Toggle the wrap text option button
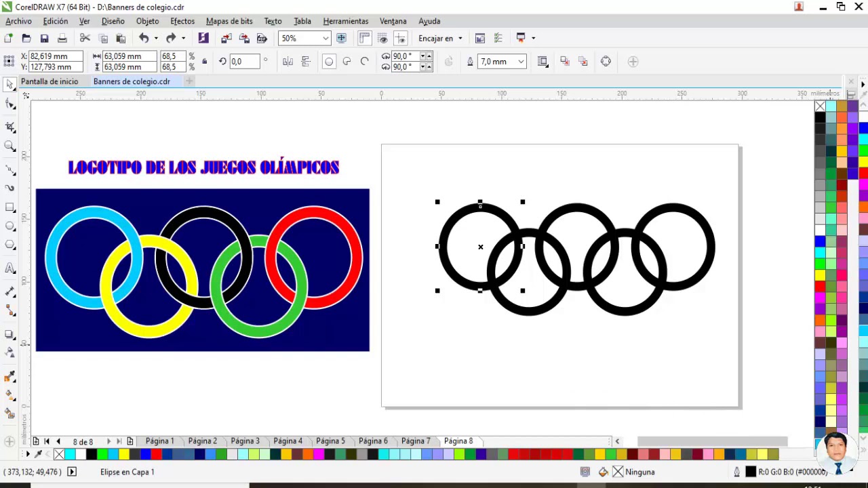This screenshot has height=488, width=868. (542, 62)
